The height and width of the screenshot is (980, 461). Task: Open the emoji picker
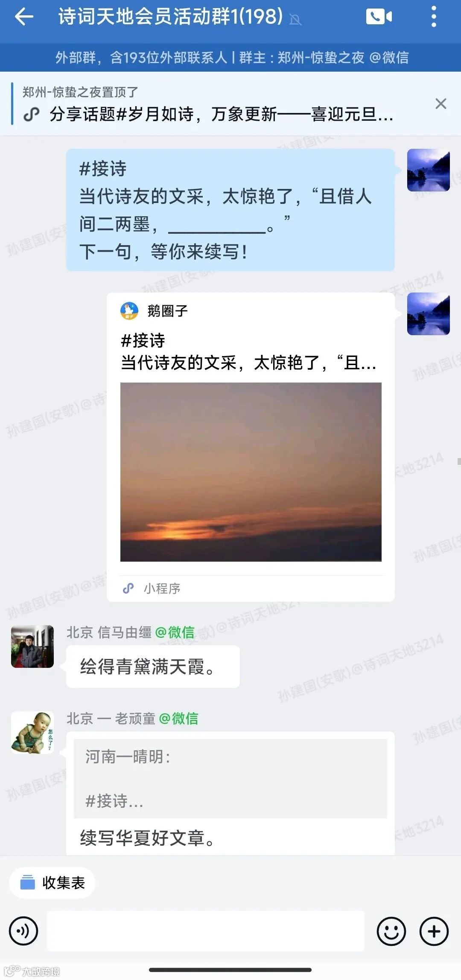coord(391,931)
